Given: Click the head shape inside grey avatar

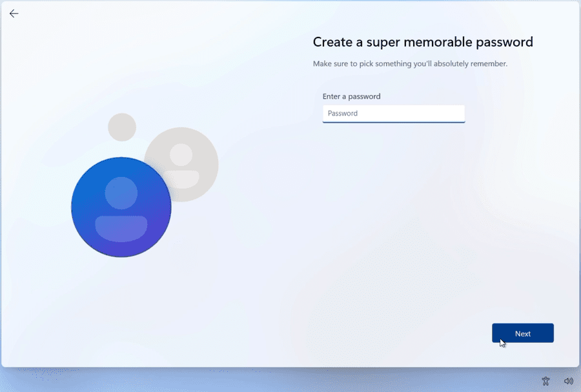Looking at the screenshot, I should pyautogui.click(x=181, y=155).
